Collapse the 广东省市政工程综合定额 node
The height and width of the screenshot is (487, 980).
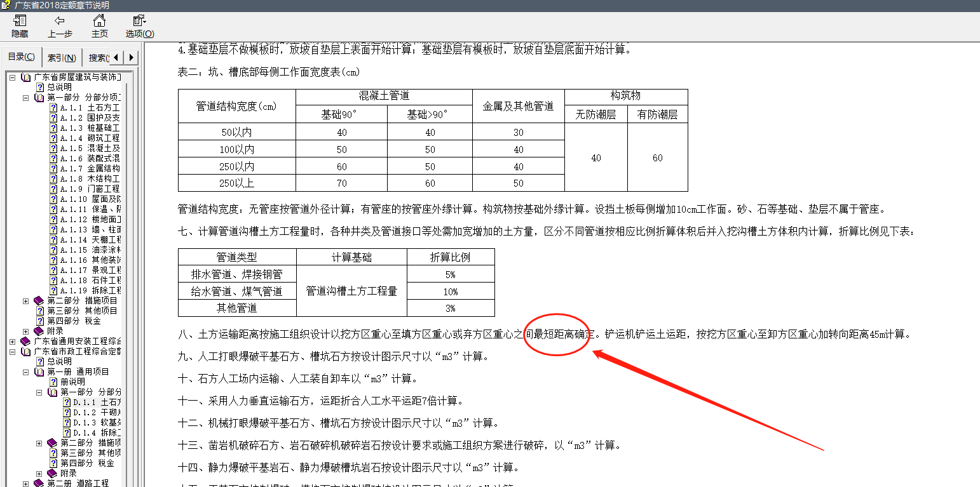[x=12, y=351]
